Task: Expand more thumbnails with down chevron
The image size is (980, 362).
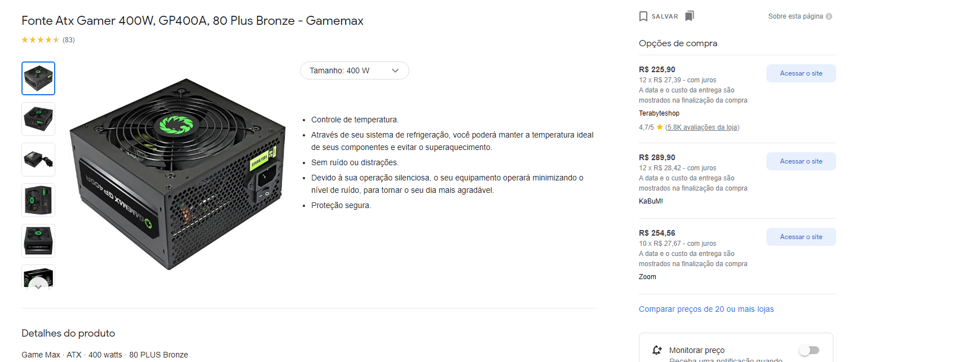Action: 38,286
